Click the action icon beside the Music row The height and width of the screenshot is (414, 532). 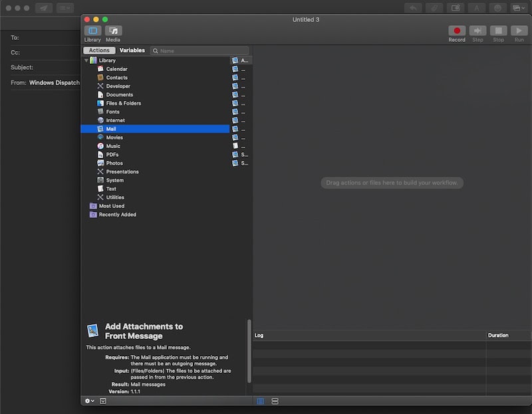point(235,146)
